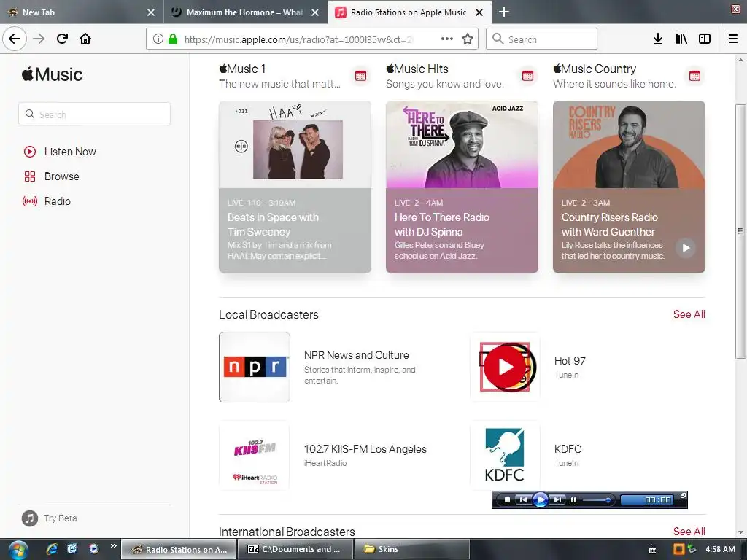The height and width of the screenshot is (560, 747).
Task: Open the KDFC station logo
Action: [505, 456]
